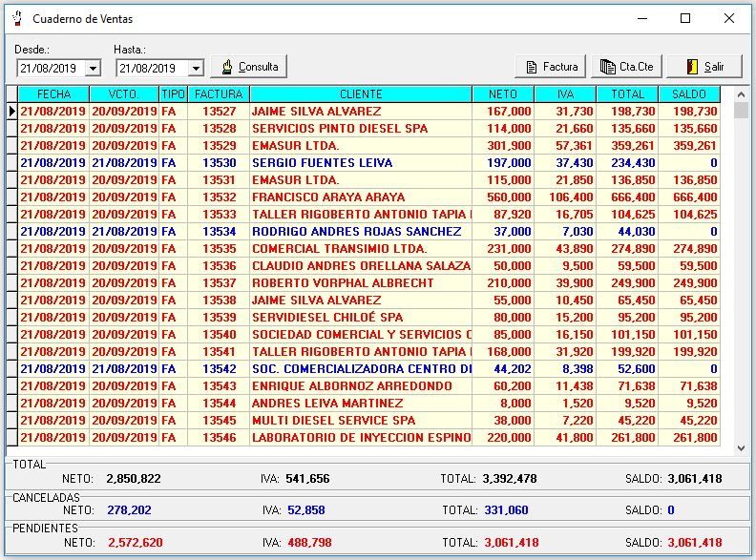Expand the Hasta date dropdown
Viewport: 756px width, 560px height.
click(195, 69)
